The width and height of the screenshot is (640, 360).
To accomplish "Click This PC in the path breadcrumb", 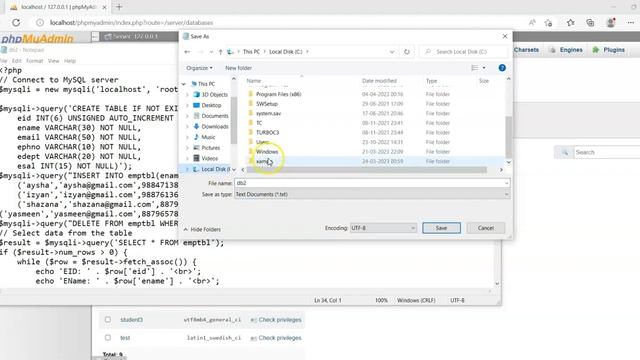I will click(251, 52).
